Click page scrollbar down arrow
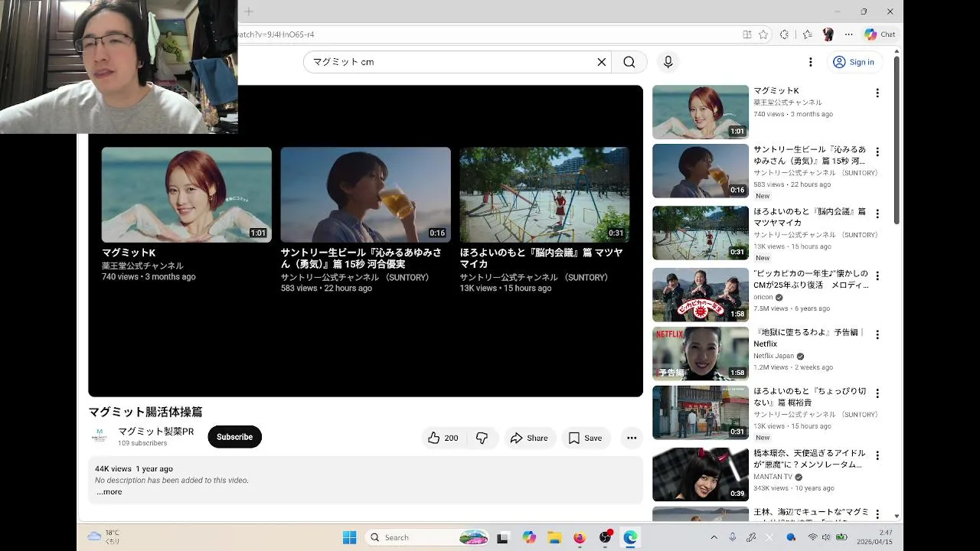The image size is (980, 551). point(897,517)
